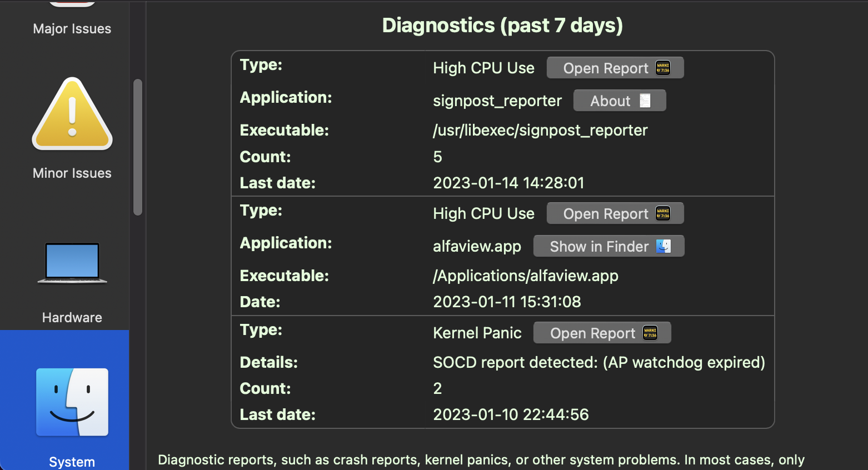Viewport: 868px width, 470px height.
Task: Show alfaview.app in Finder
Action: pyautogui.click(x=599, y=246)
